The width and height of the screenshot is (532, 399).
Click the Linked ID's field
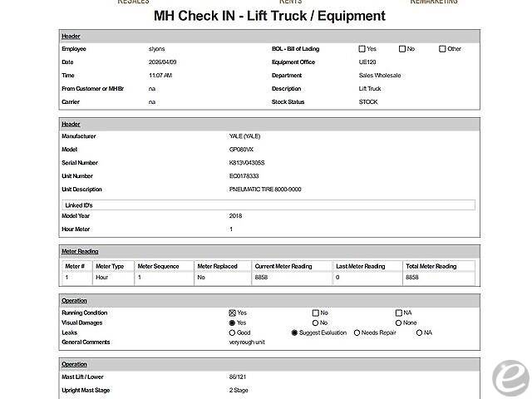[268, 205]
